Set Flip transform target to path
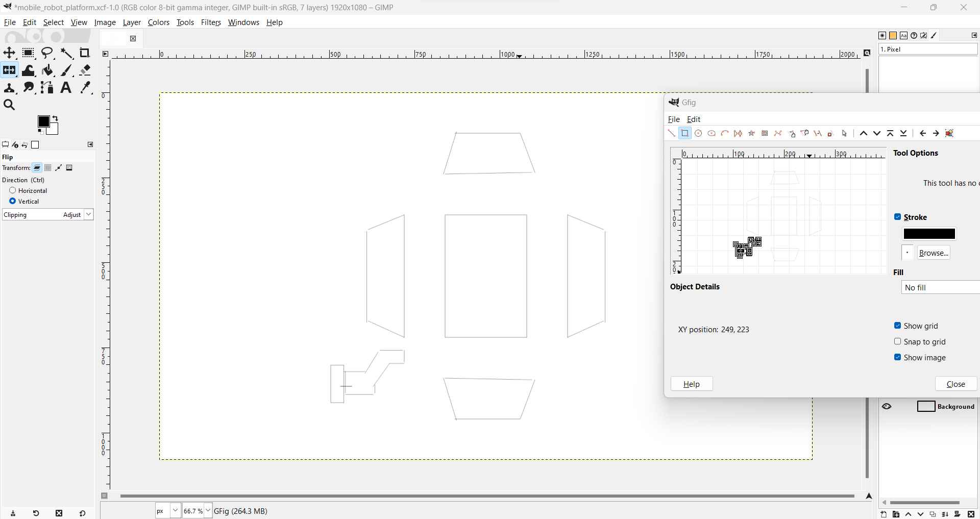The width and height of the screenshot is (980, 519). point(59,168)
